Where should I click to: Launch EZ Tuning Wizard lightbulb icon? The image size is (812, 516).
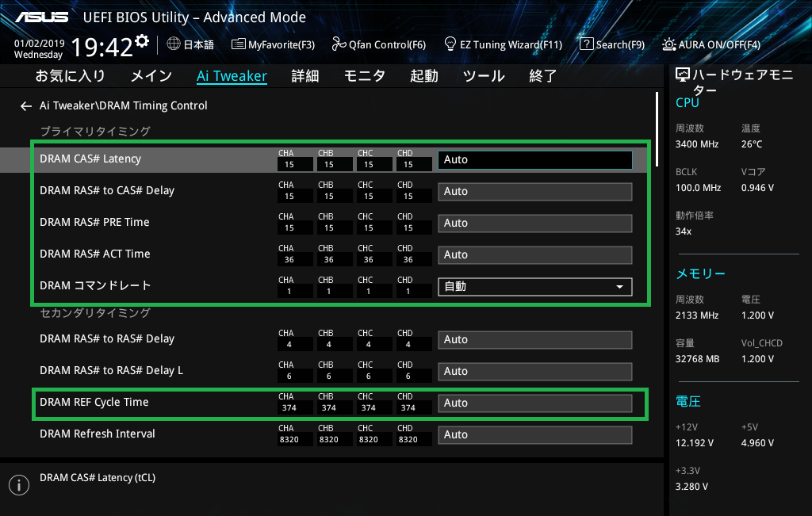click(x=450, y=44)
